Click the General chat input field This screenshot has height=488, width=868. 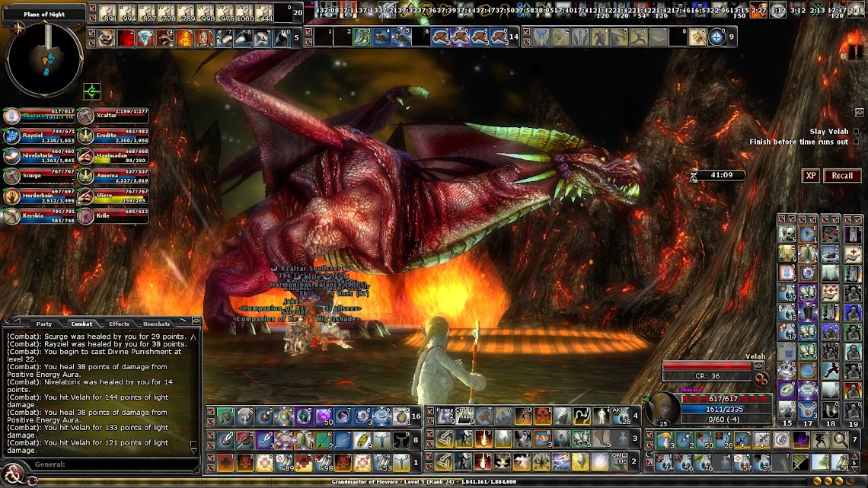(x=113, y=464)
